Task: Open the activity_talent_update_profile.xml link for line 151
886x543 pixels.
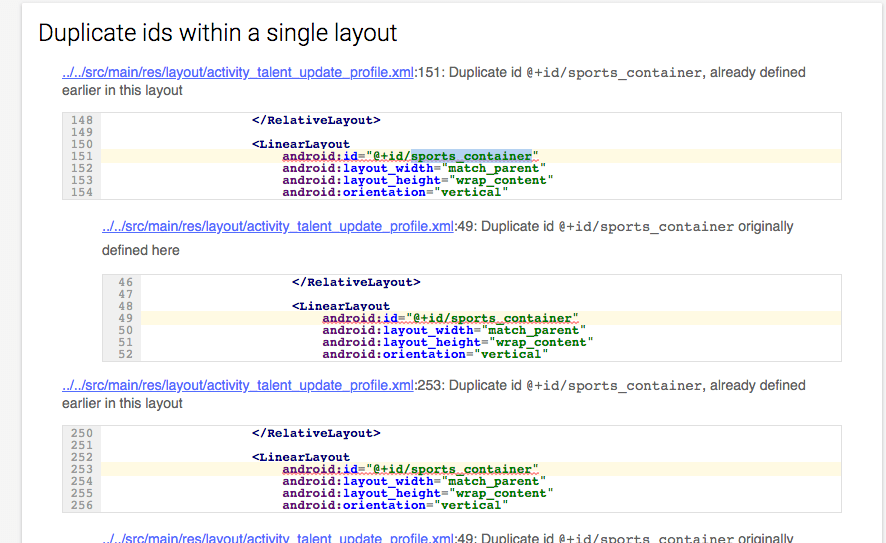Action: point(238,72)
